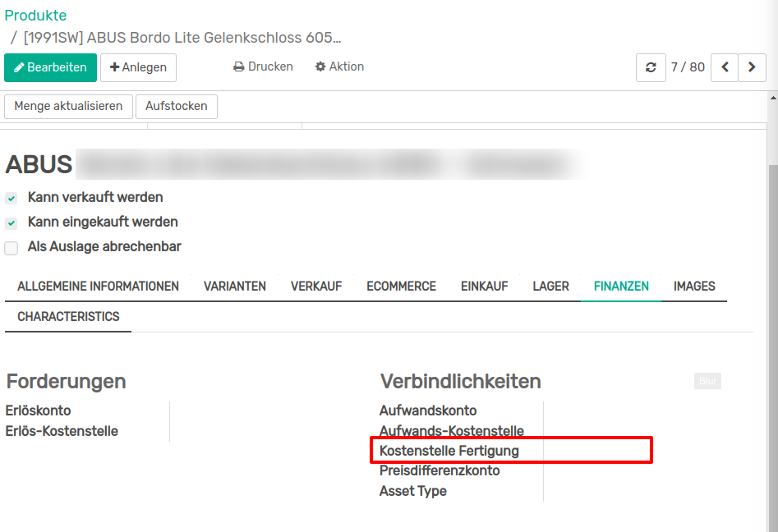Click the Anlegen create button
Screen dimensions: 778x532
(138, 67)
